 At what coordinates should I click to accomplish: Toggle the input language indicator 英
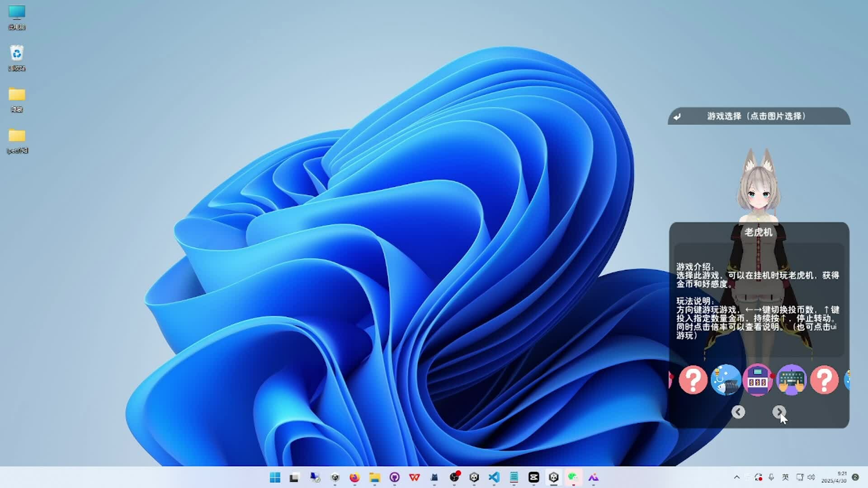pos(785,477)
